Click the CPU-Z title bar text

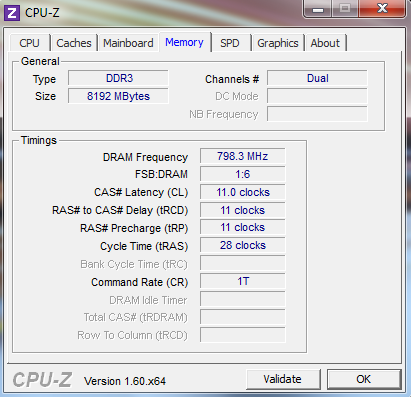point(42,13)
